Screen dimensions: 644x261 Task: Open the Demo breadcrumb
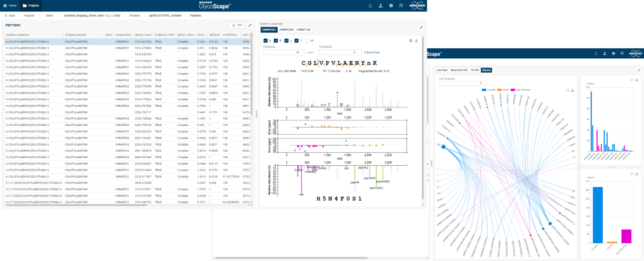click(x=49, y=16)
